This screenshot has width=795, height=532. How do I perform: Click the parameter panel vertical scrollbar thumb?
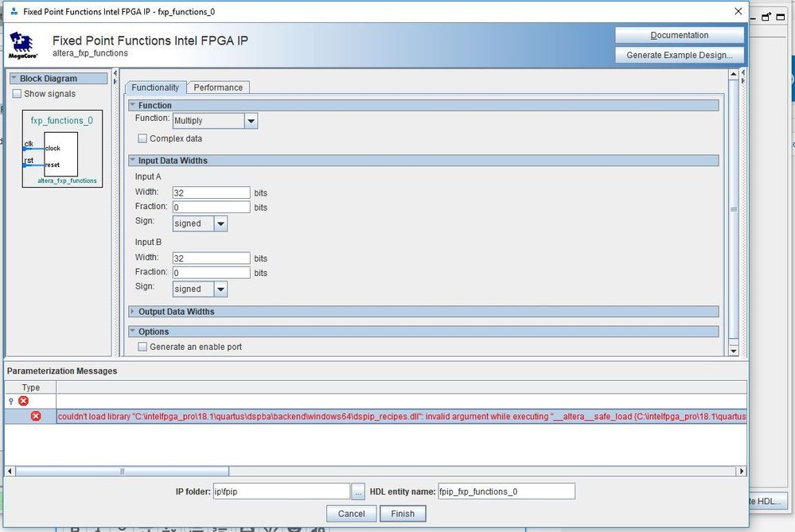[734, 209]
